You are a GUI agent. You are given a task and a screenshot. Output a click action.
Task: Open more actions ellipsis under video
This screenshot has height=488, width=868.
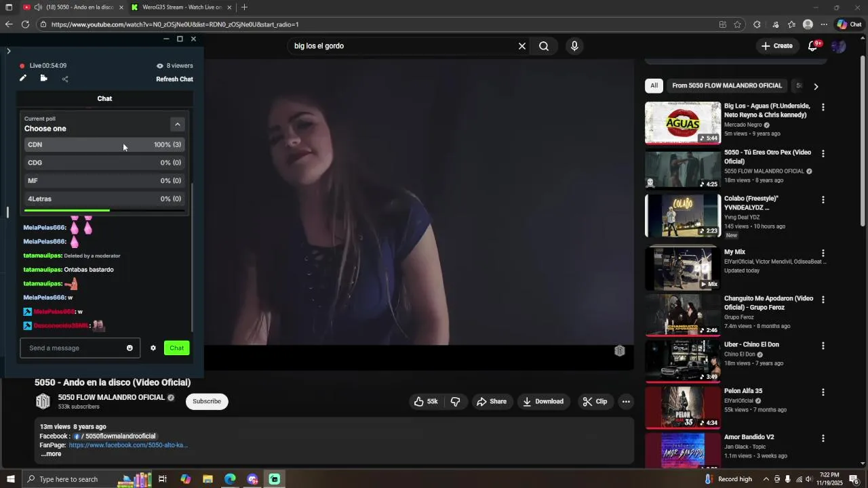[x=626, y=402]
